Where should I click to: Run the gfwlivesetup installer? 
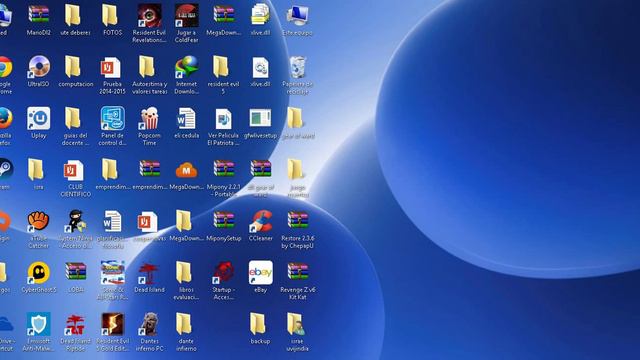(x=260, y=118)
